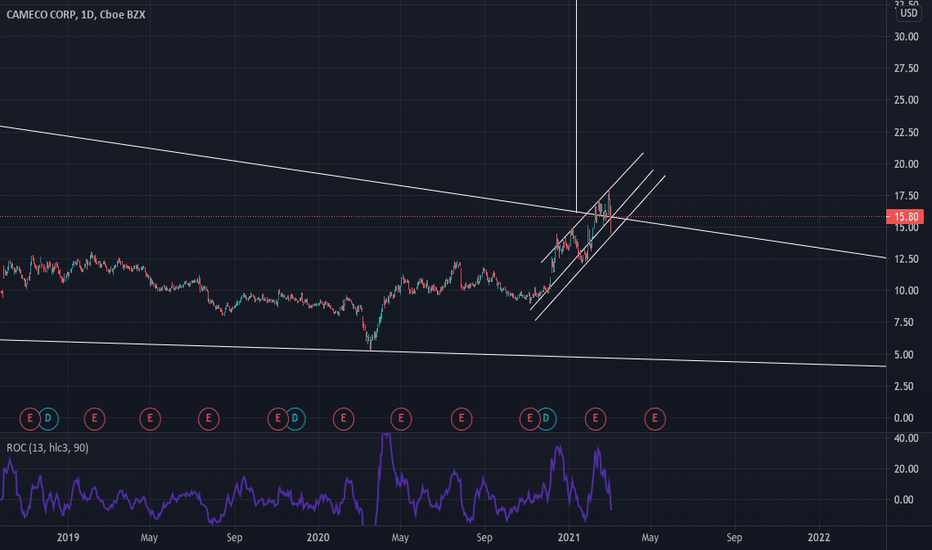Select the ROC (13, hlc3, 90) indicator label
932x550 pixels.
[48, 447]
